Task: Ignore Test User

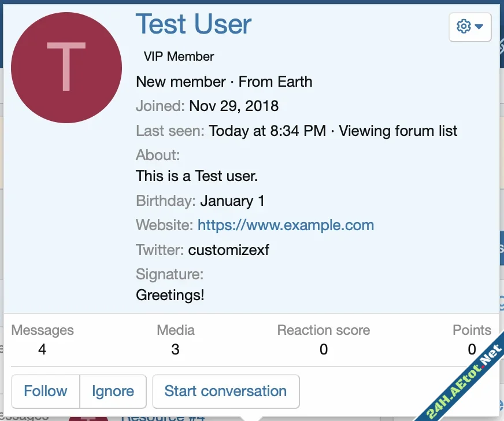Action: 113,391
